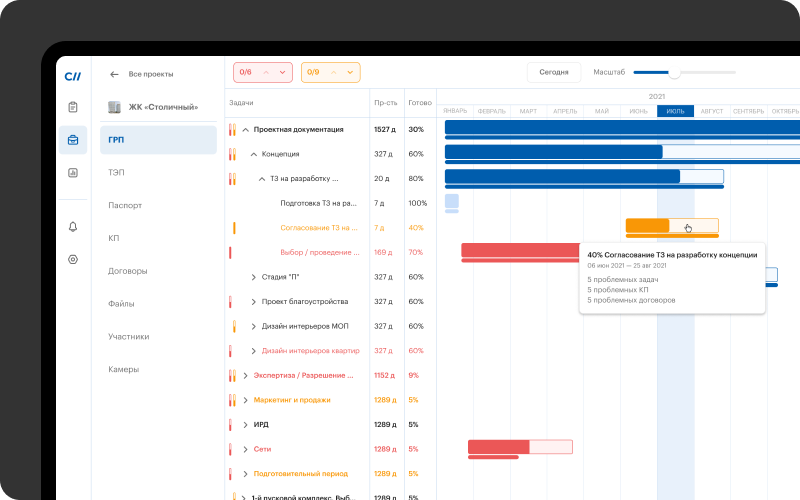
Task: Click the Задачи column header
Action: coord(241,103)
